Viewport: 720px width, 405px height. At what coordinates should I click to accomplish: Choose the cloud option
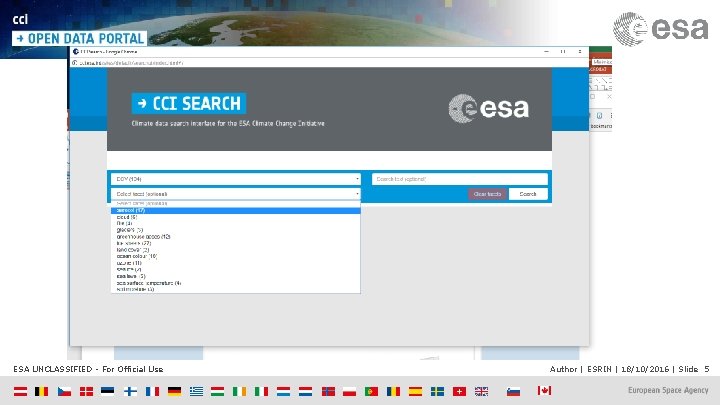(x=236, y=217)
